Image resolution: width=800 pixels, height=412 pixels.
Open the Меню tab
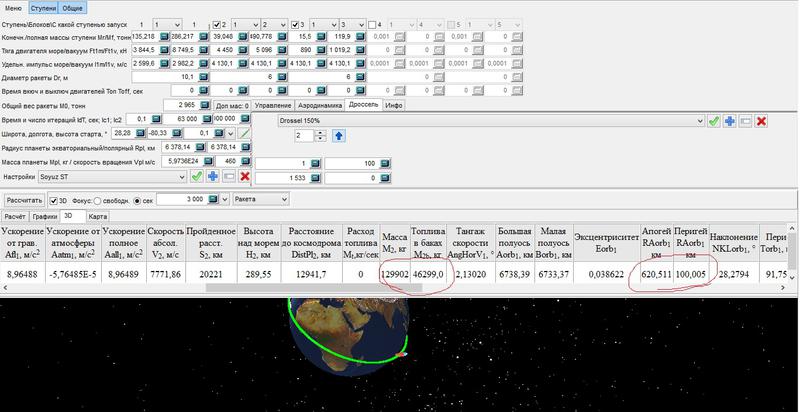tap(13, 8)
